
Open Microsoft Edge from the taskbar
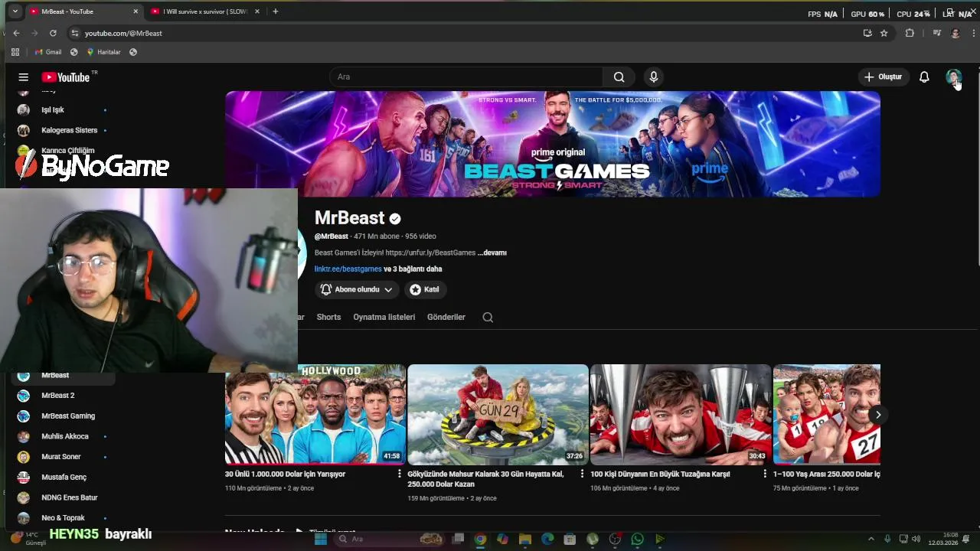click(x=547, y=539)
